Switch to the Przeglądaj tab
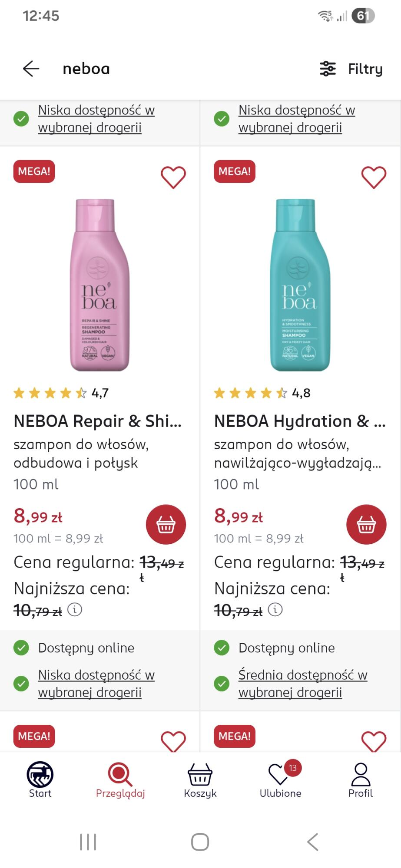The width and height of the screenshot is (401, 868). tap(120, 780)
